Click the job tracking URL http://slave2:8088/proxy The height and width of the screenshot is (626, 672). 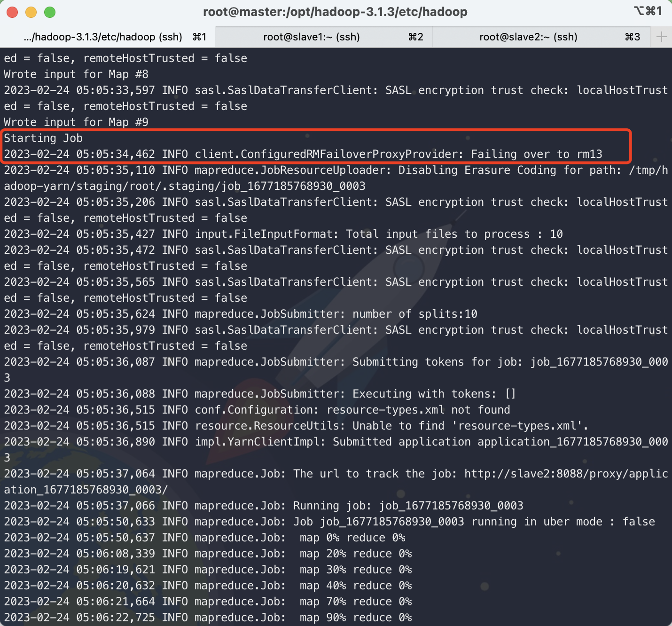click(x=566, y=474)
